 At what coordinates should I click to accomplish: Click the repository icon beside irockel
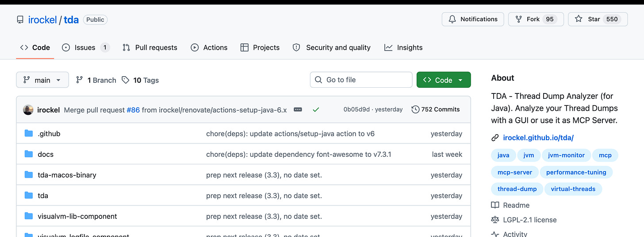coord(20,19)
